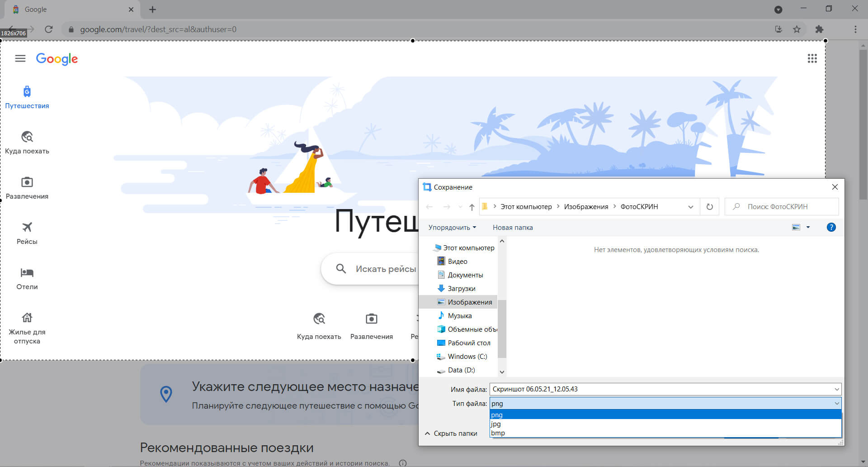This screenshot has width=868, height=467.
Task: Expand the file name history dropdown
Action: [836, 389]
